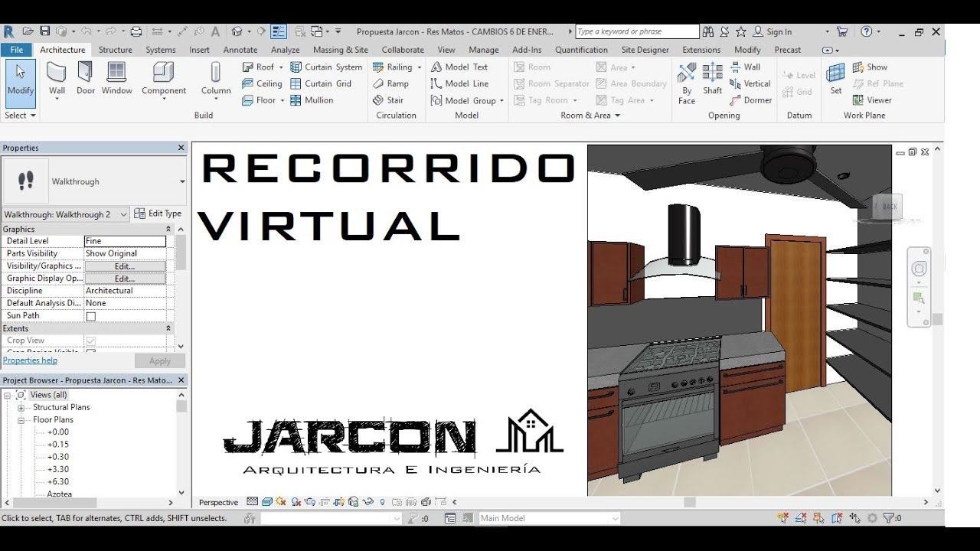Open the Railing dropdown arrow
Viewport: 980px width, 551px height.
click(419, 67)
